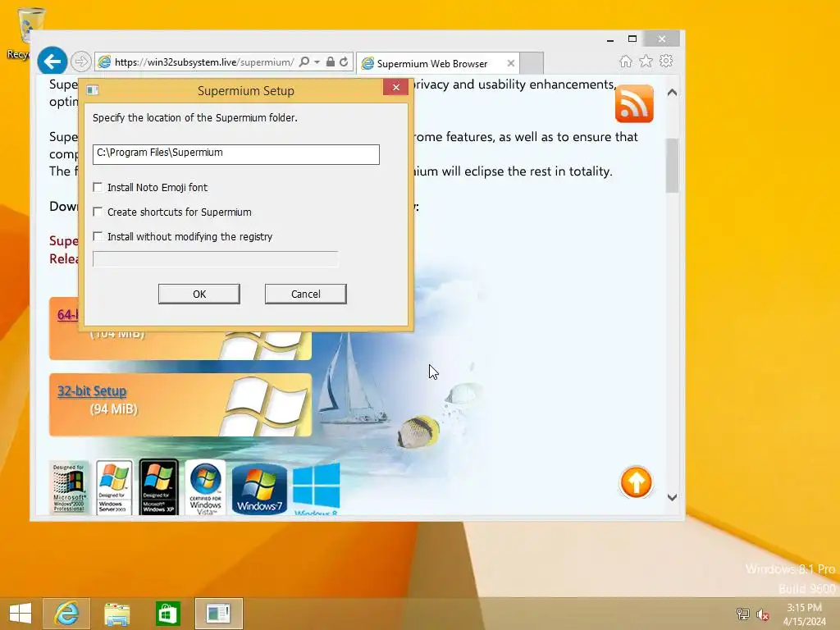This screenshot has height=630, width=840.
Task: Click the Supermium Setup title bar icon
Action: 93,90
